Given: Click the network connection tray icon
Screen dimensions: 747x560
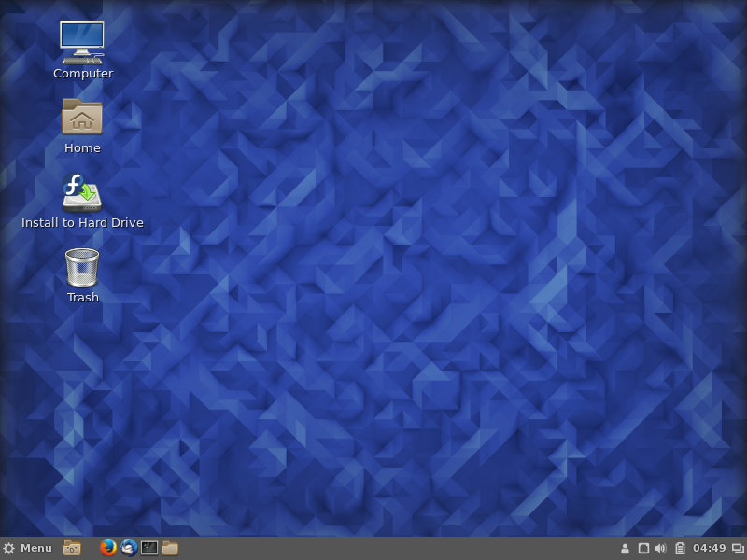Looking at the screenshot, I should [643, 548].
